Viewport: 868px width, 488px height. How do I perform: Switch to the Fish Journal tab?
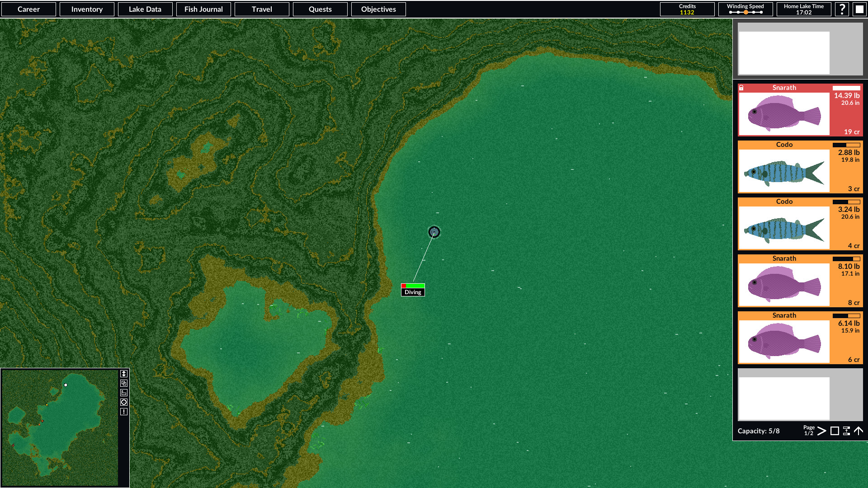click(203, 9)
